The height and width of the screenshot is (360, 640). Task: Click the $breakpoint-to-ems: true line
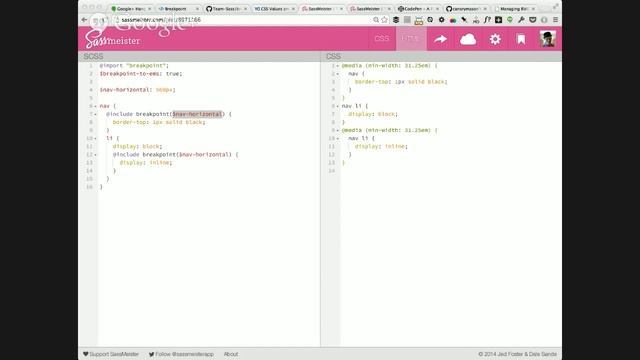tap(141, 74)
